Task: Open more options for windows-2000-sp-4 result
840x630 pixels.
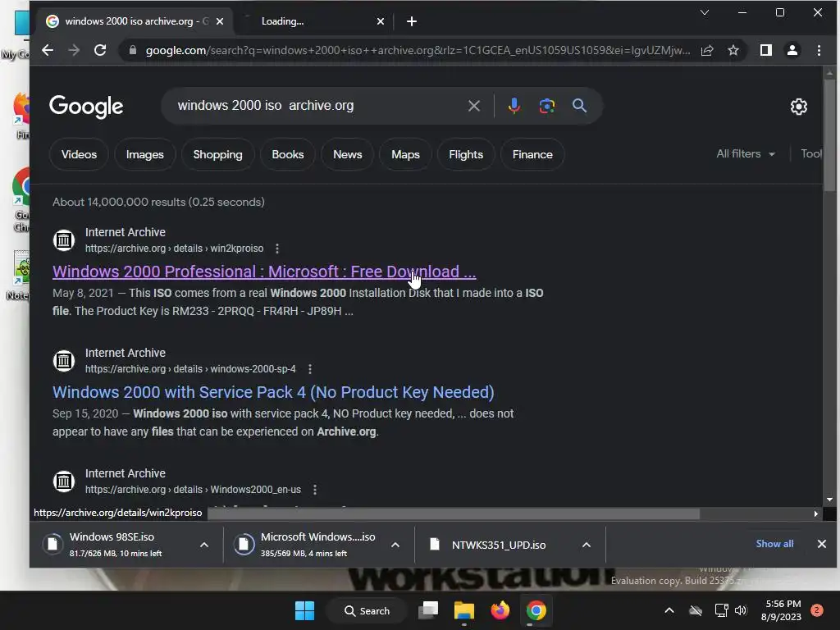Action: point(309,369)
